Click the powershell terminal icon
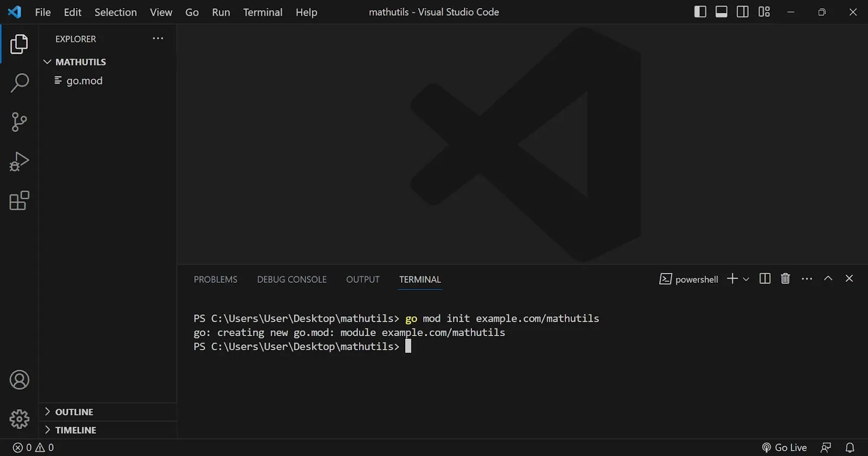Viewport: 868px width, 456px height. pyautogui.click(x=666, y=279)
